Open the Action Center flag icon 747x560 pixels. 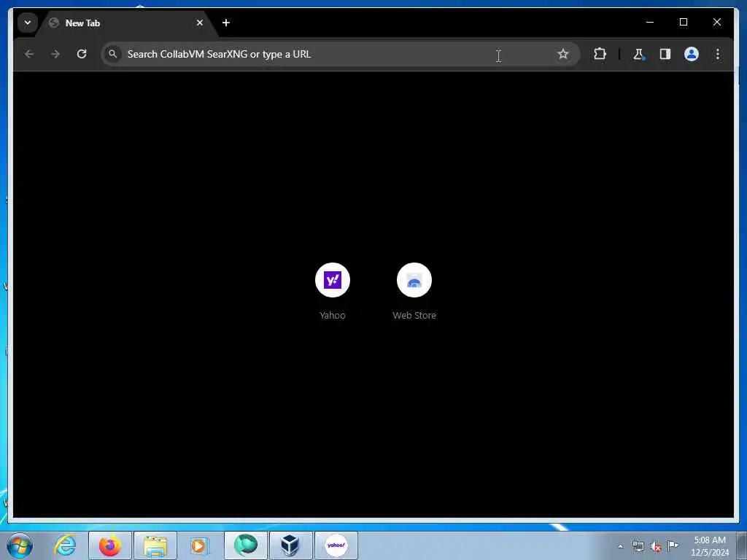coord(673,545)
